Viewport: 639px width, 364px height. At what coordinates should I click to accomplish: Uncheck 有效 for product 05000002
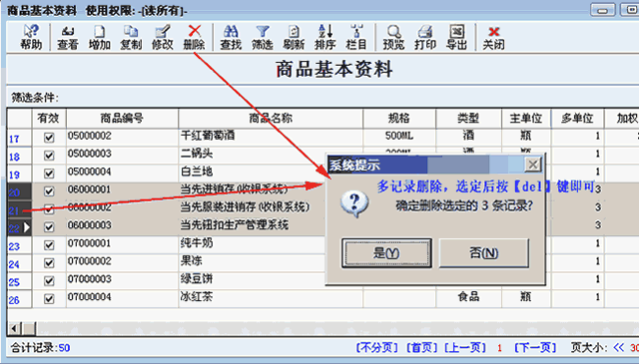click(x=49, y=138)
